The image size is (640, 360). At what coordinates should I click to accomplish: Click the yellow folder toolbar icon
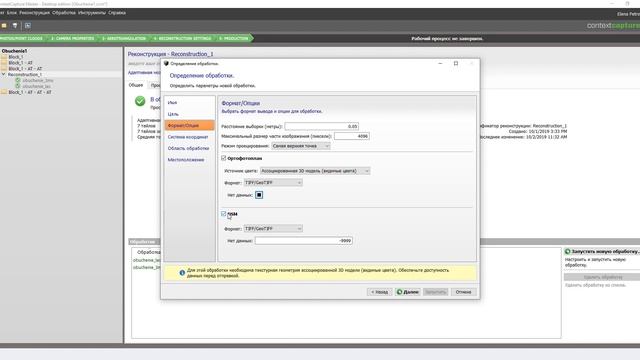point(4,25)
